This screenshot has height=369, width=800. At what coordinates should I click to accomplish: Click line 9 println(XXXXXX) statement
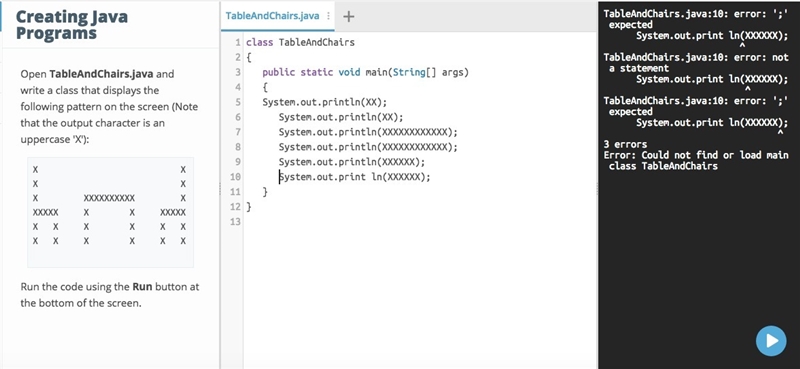point(352,162)
